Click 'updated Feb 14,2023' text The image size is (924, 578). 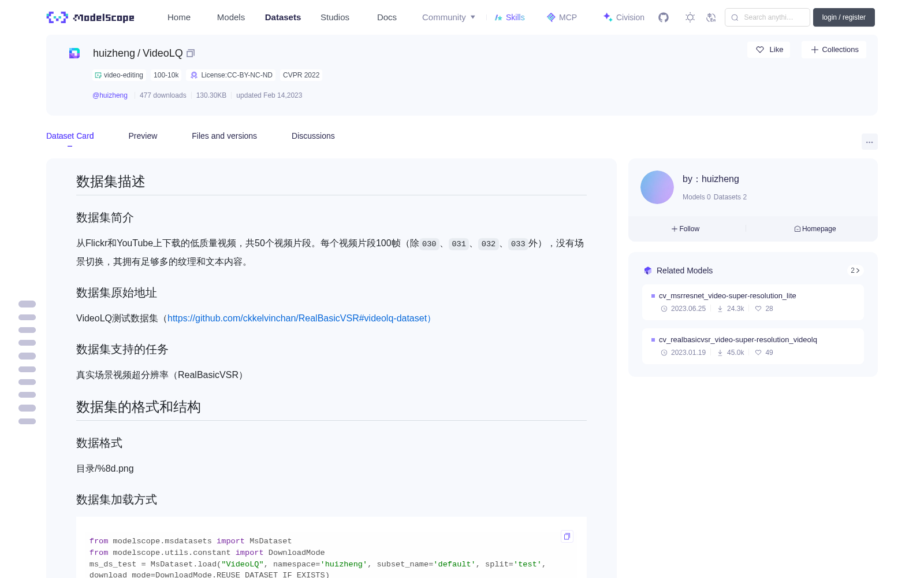(269, 95)
